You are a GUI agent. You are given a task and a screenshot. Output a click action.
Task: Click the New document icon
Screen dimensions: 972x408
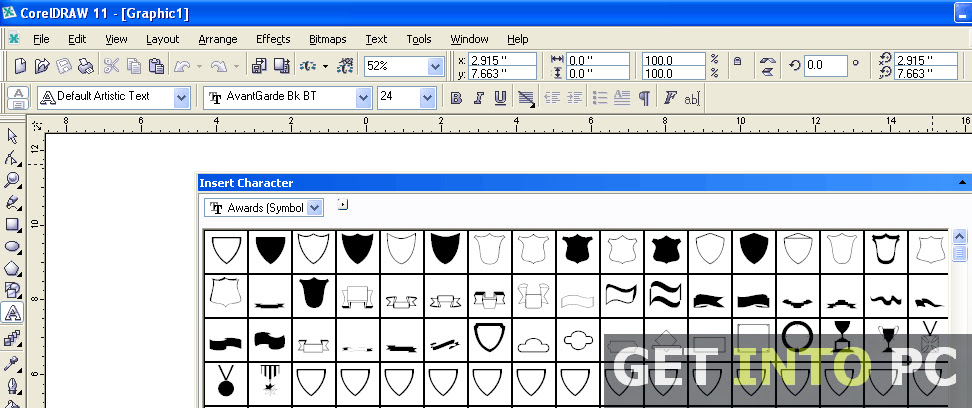pos(20,66)
